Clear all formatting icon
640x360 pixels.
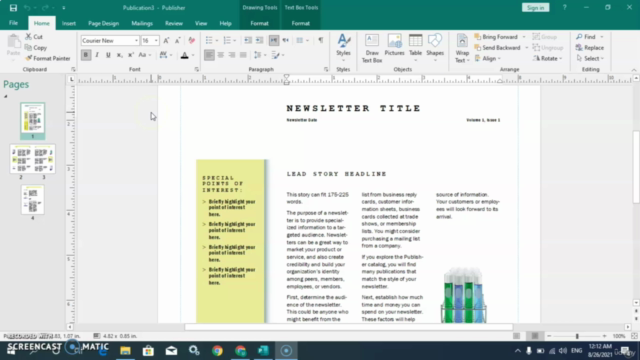tap(192, 40)
